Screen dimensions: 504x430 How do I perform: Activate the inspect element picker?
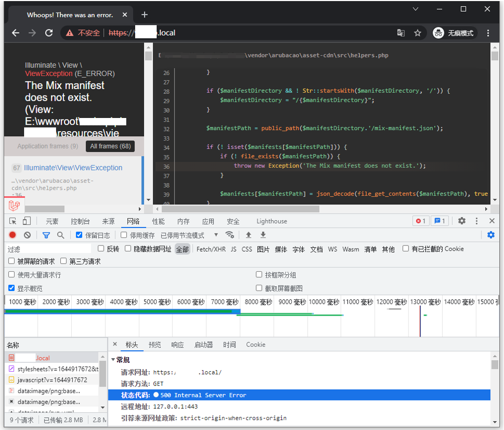pos(13,221)
